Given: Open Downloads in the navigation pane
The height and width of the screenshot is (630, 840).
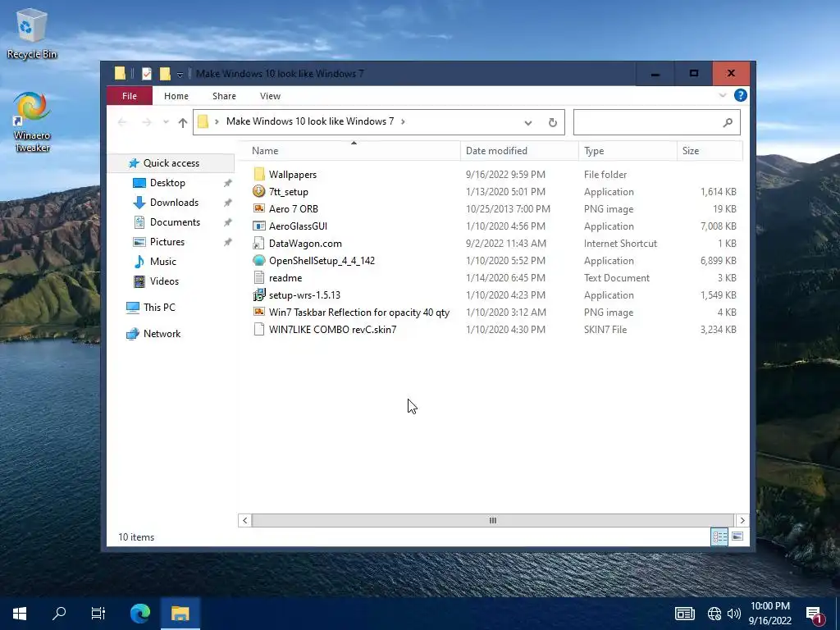Looking at the screenshot, I should [x=174, y=203].
